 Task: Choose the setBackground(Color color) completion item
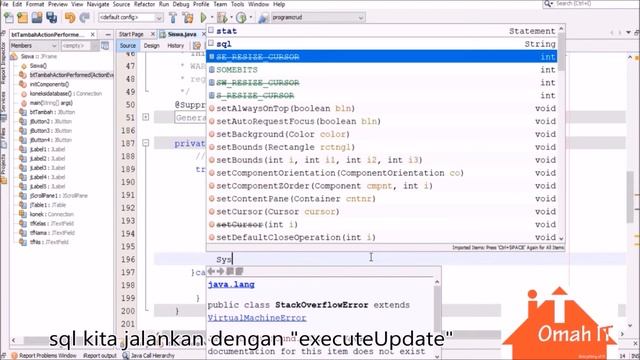tap(382, 134)
